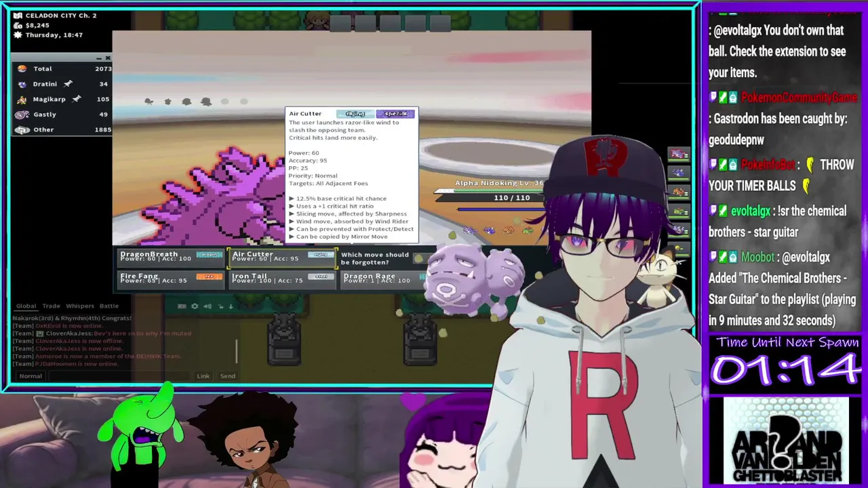
Task: Click the chat window grid icon
Action: point(182,306)
